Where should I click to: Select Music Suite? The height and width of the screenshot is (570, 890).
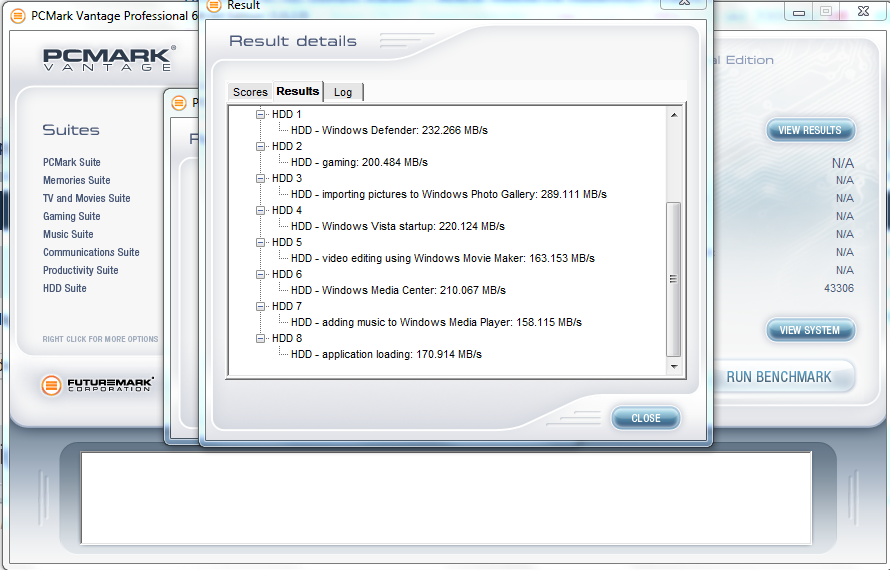tap(68, 234)
